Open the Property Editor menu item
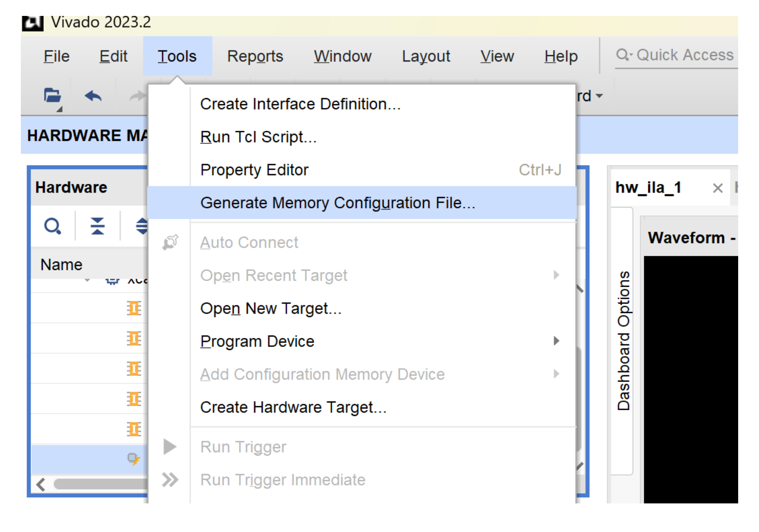 [254, 170]
